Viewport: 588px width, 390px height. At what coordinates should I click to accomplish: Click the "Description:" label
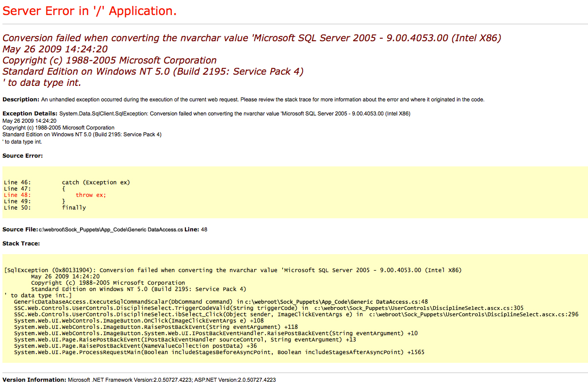[x=20, y=99]
